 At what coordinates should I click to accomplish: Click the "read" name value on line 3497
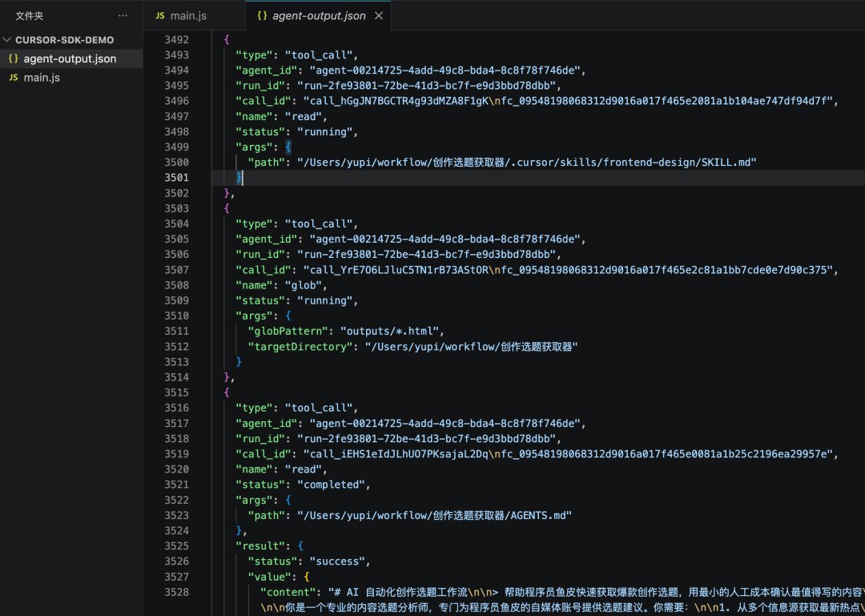[x=303, y=116]
